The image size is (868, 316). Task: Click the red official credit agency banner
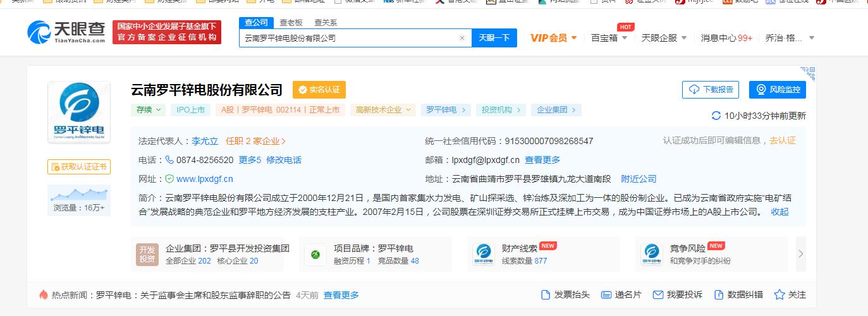coord(167,32)
